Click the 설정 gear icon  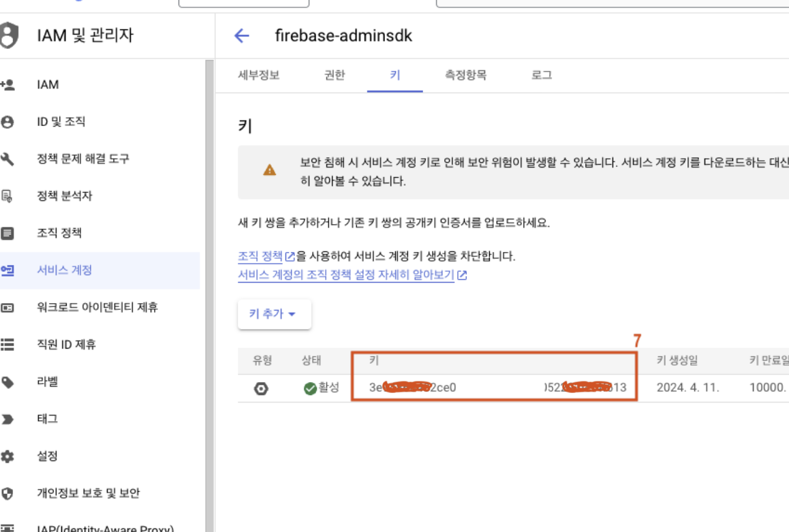pyautogui.click(x=7, y=456)
